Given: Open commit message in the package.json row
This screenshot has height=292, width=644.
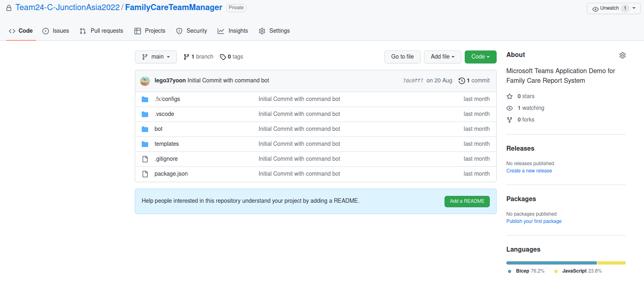Looking at the screenshot, I should pos(299,174).
